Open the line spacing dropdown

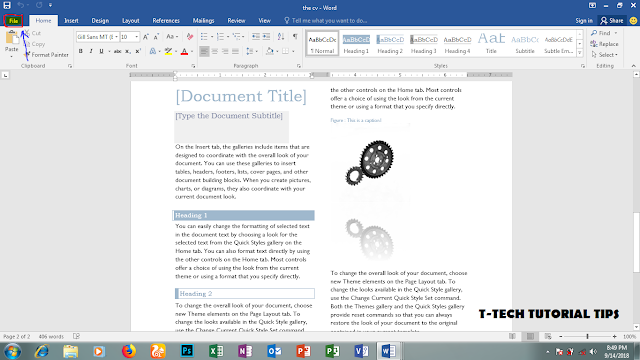point(252,51)
